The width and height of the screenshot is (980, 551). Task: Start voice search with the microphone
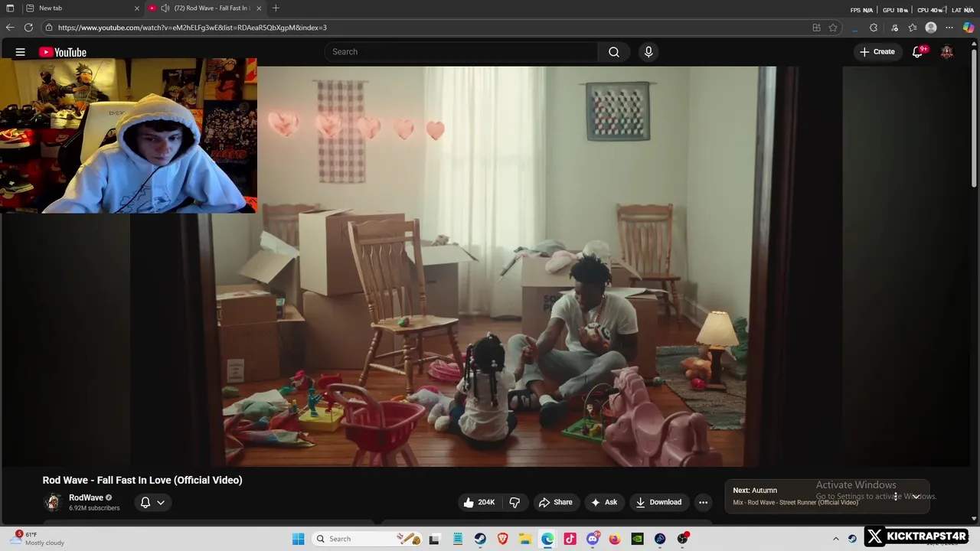648,52
